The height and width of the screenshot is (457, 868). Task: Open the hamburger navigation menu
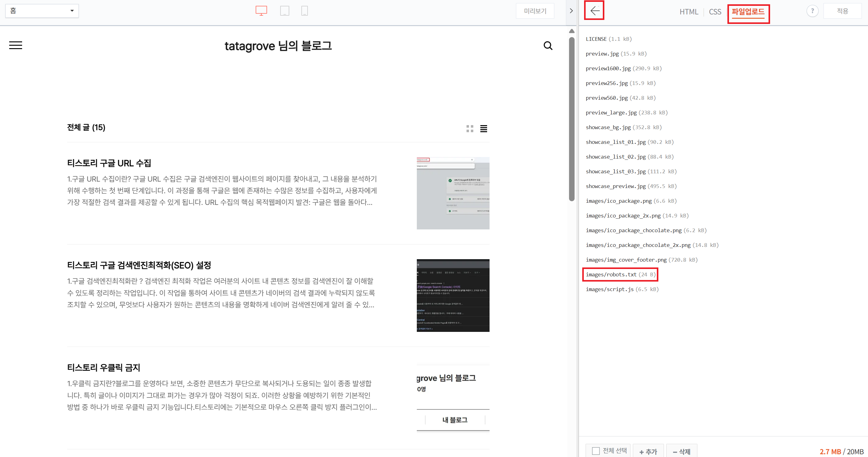(15, 45)
